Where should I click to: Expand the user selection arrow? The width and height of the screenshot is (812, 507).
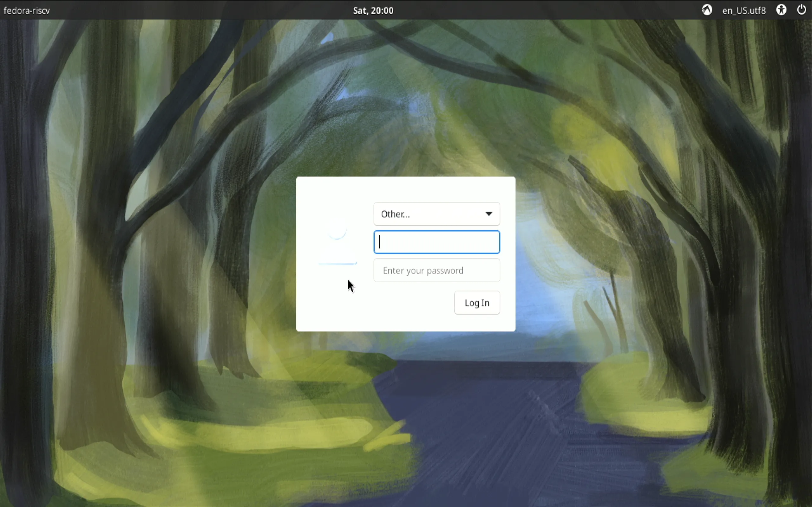tap(489, 214)
